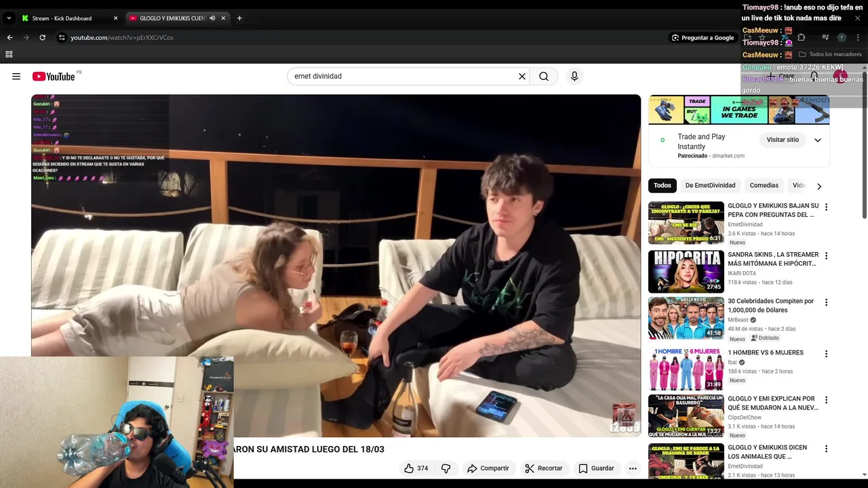Close the YouTube browser tab

click(223, 18)
